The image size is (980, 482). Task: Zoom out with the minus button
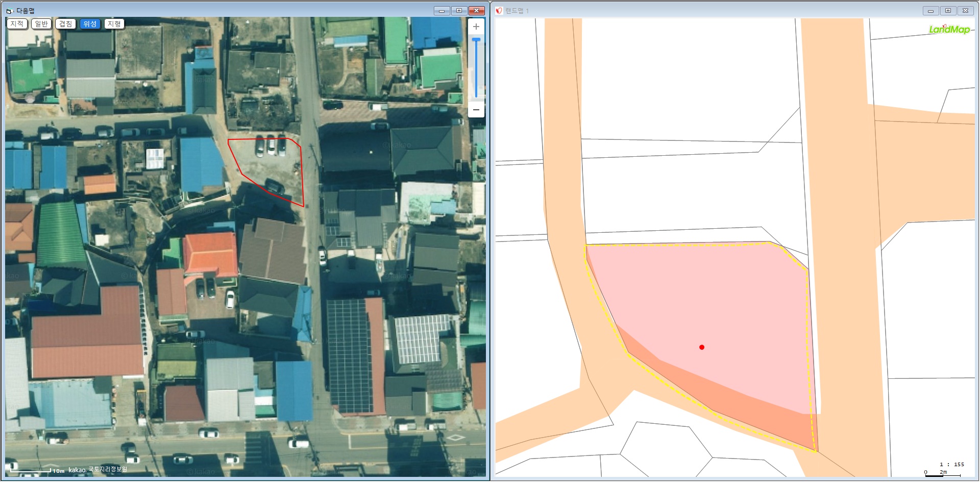476,110
